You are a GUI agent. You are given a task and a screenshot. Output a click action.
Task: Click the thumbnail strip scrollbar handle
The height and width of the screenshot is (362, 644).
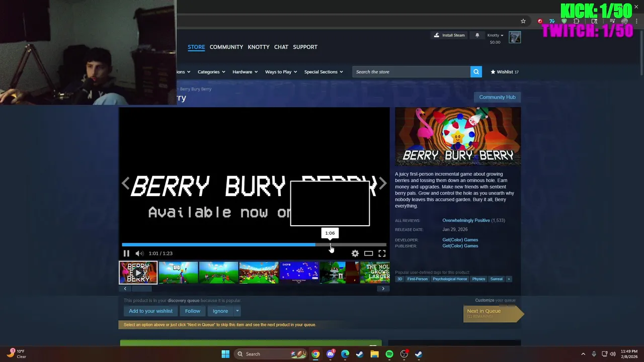142,289
